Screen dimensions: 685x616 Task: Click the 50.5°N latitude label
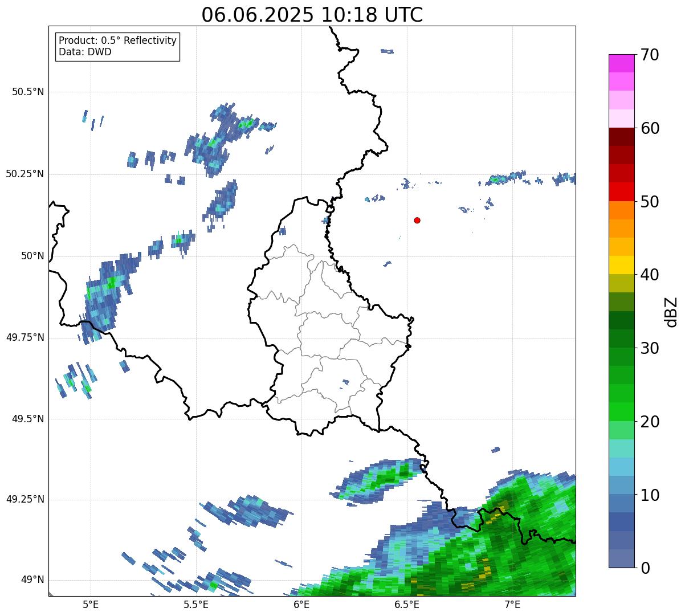click(28, 92)
